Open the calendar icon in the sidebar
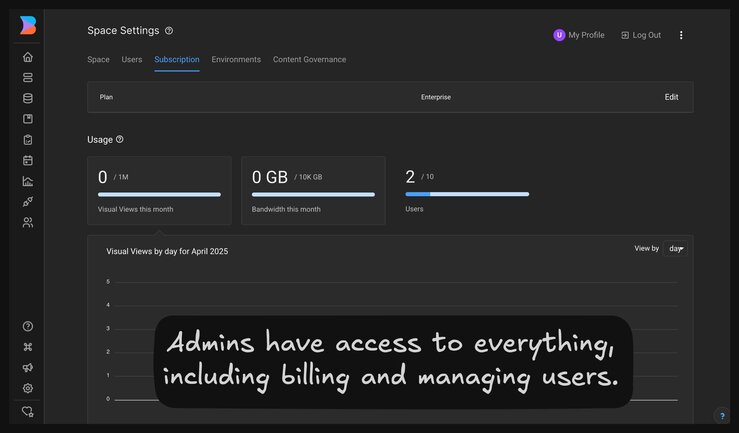This screenshot has height=433, width=739. click(x=28, y=161)
